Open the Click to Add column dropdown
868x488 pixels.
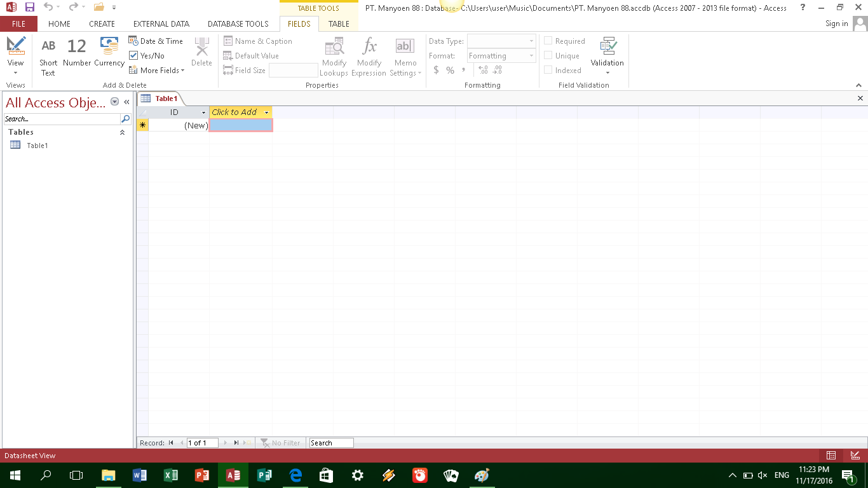coord(266,112)
